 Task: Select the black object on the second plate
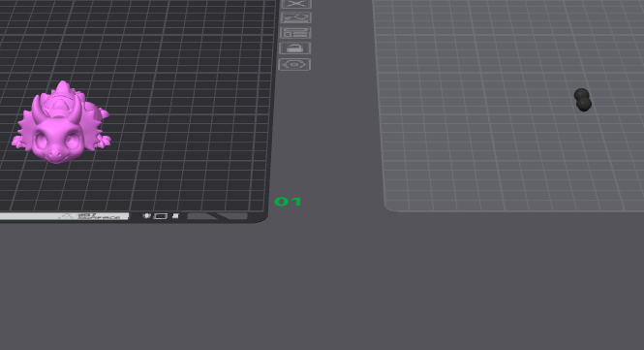click(x=583, y=100)
